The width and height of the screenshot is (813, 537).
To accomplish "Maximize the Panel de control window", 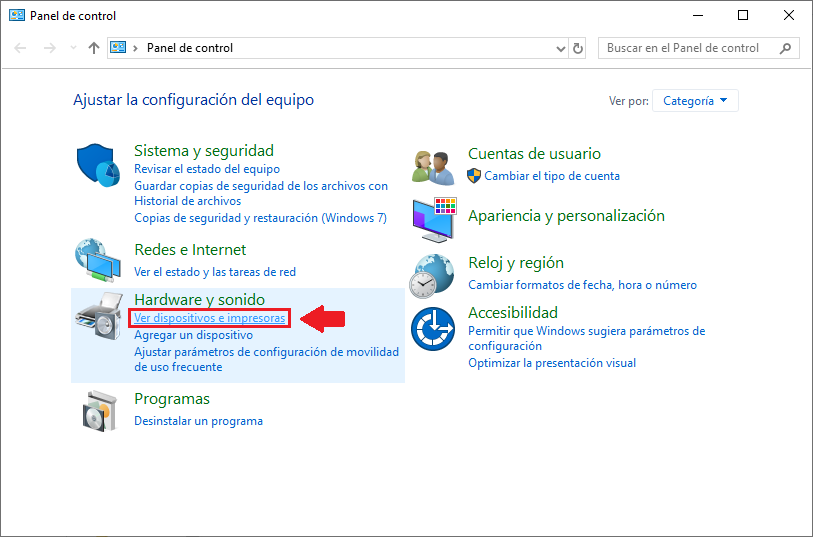I will coord(743,16).
